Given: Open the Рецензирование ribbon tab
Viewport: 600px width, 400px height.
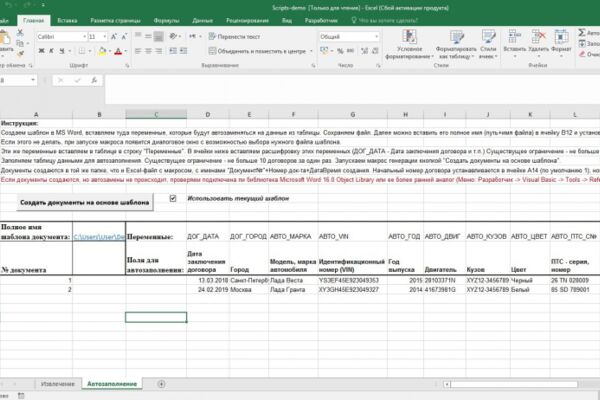Looking at the screenshot, I should point(247,21).
